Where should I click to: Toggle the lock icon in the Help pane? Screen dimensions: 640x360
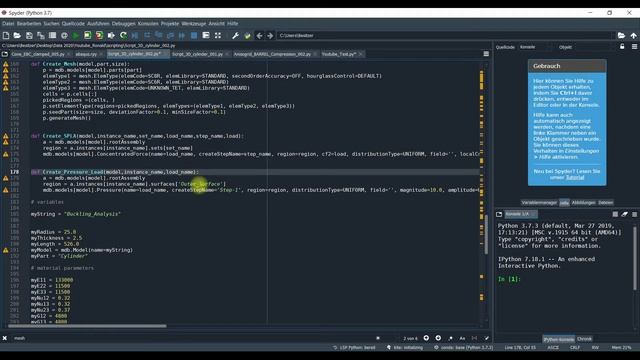pos(622,47)
